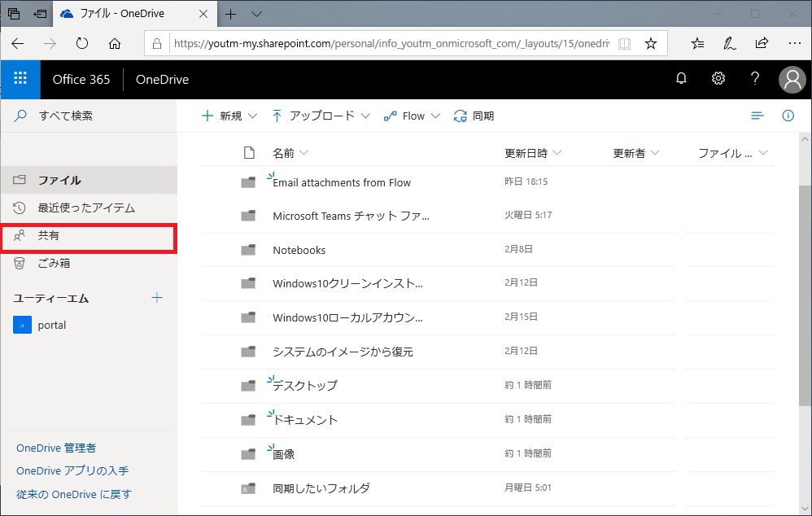The image size is (812, 516).
Task: Open the favorites hub icon
Action: 697,43
